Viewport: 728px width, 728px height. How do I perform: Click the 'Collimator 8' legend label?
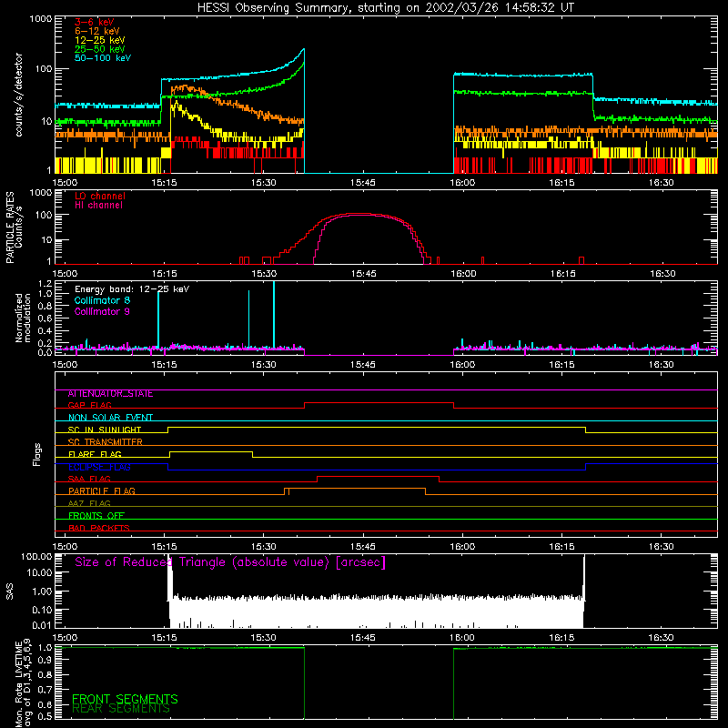pos(102,300)
